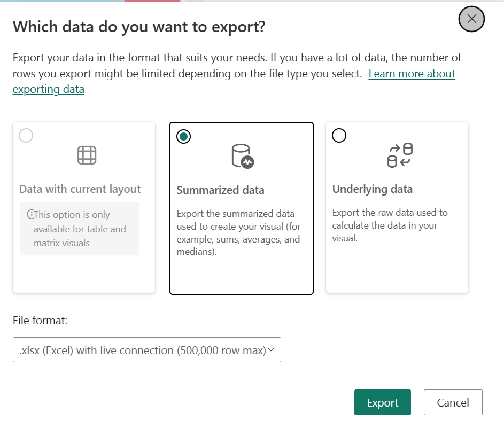
Task: Select the Data with current layout radio button
Action: pos(26,136)
